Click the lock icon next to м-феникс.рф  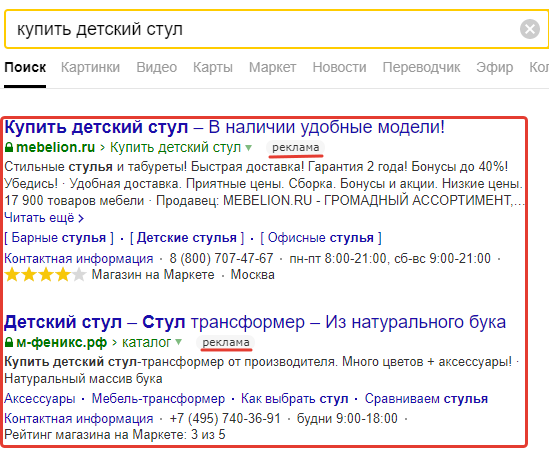[9, 342]
